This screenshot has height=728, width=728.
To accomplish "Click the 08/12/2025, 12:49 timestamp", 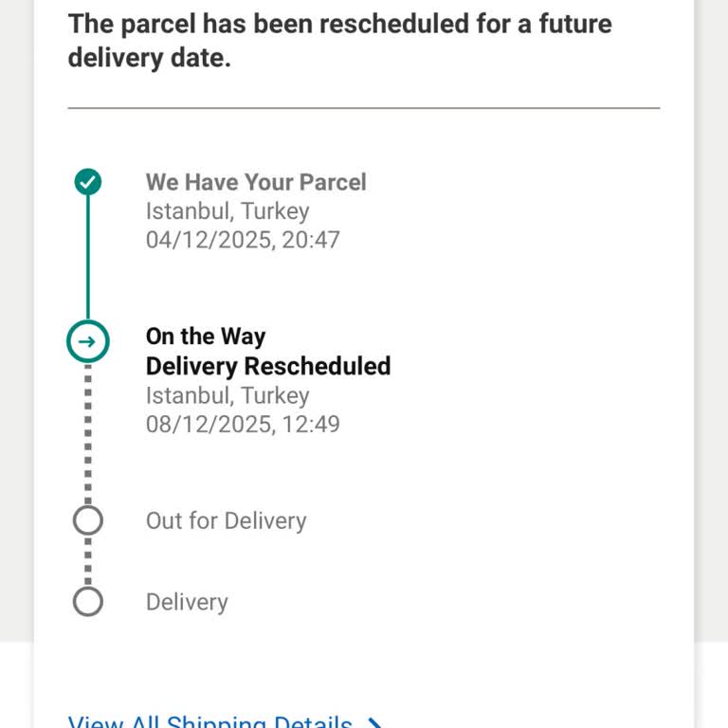I will point(243,424).
